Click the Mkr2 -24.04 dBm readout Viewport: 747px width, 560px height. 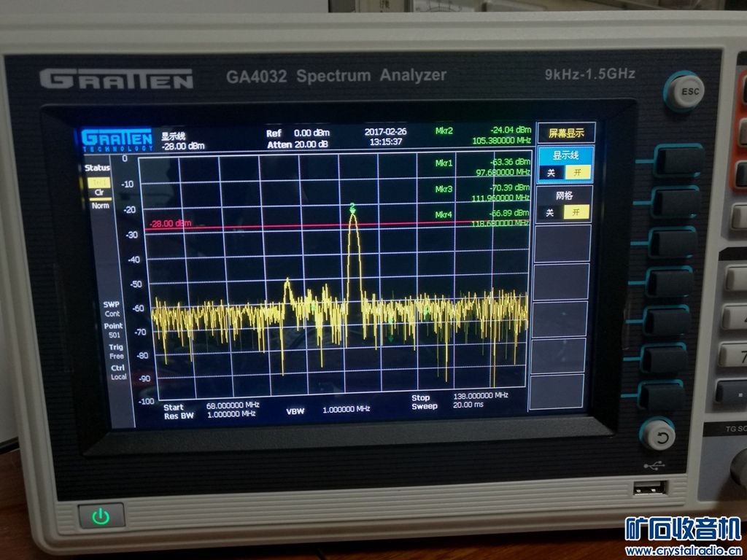(x=483, y=135)
